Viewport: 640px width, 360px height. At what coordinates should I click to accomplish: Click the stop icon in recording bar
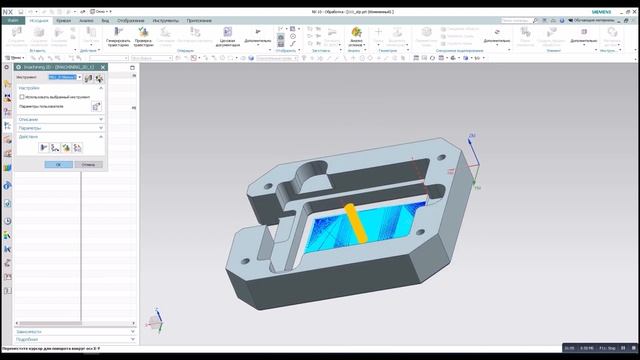pyautogui.click(x=633, y=348)
